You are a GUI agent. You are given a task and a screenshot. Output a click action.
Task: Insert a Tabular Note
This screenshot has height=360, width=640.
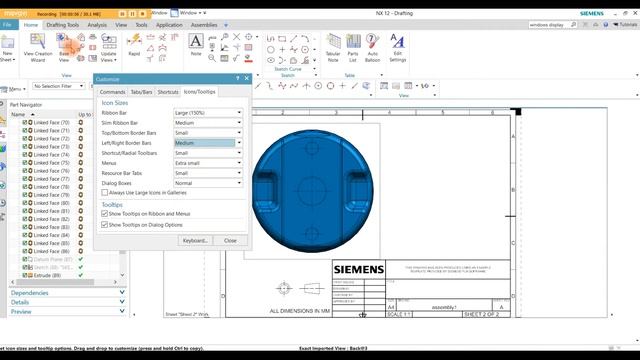[333, 48]
